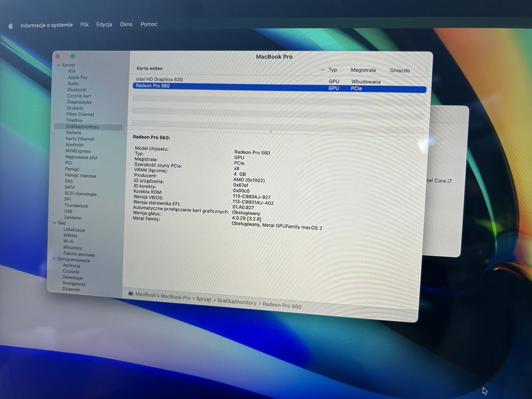Open the Edycja menu

[104, 24]
